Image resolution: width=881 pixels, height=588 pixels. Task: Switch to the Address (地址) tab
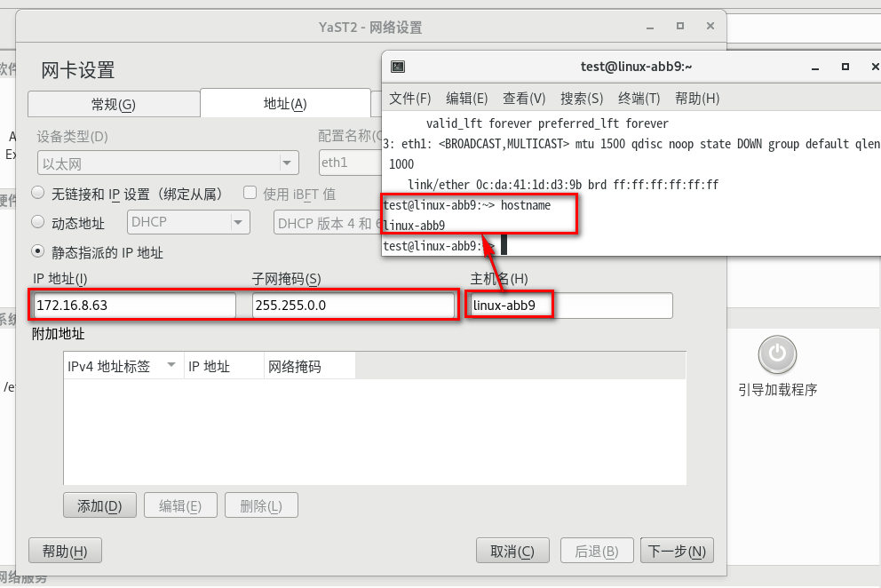285,103
